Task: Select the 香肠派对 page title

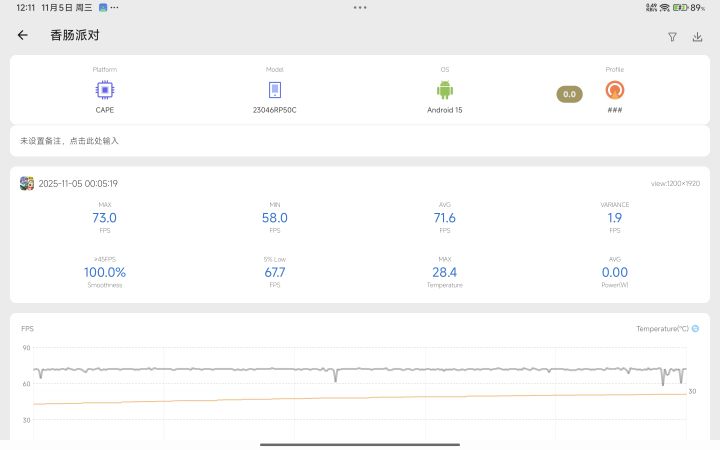Action: pos(75,35)
